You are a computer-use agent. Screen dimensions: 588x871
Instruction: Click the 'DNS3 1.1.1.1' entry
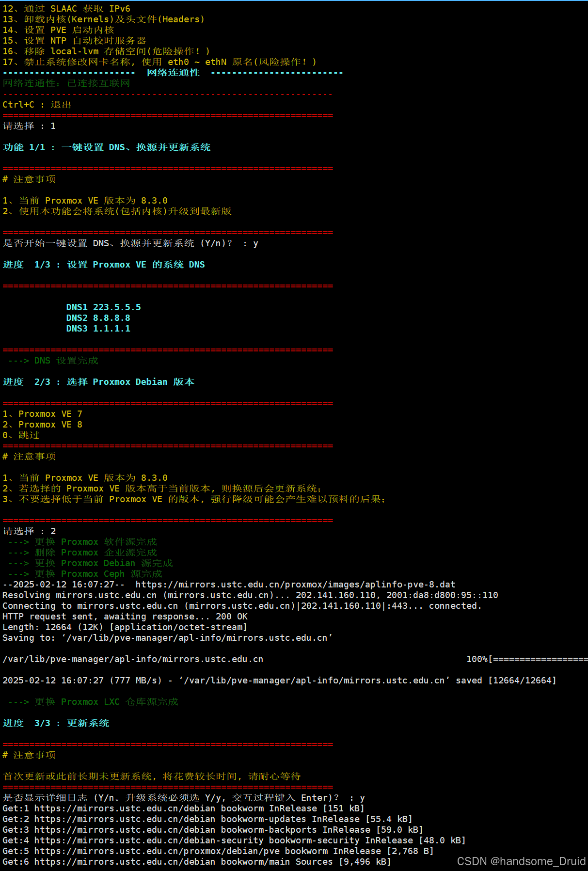98,329
